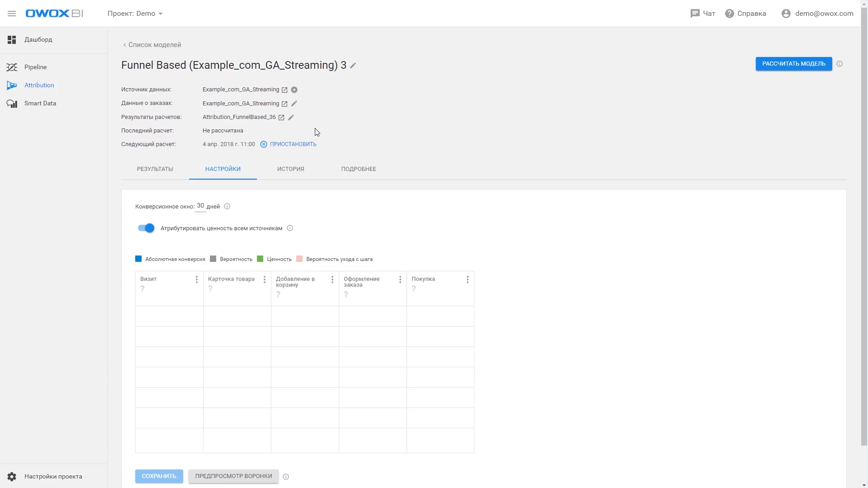Screen dimensions: 868x488
Task: Open the Визит step options menu
Action: point(196,280)
